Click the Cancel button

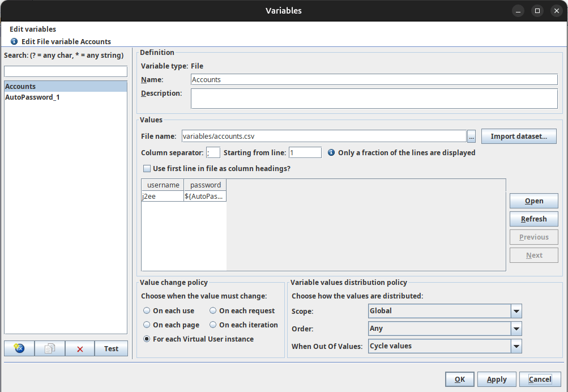point(540,380)
